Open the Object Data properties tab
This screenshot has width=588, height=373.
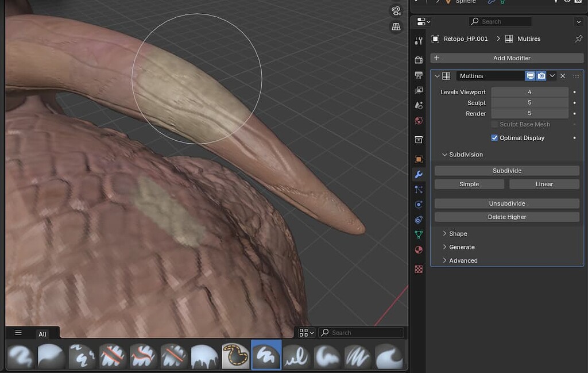[x=419, y=235]
